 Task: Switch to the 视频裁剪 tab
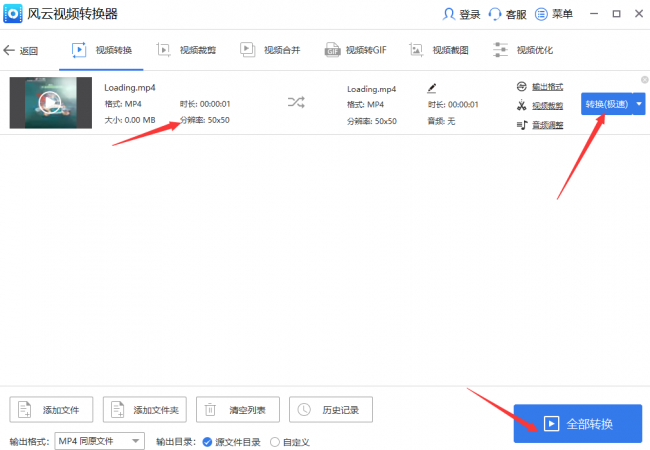[186, 50]
